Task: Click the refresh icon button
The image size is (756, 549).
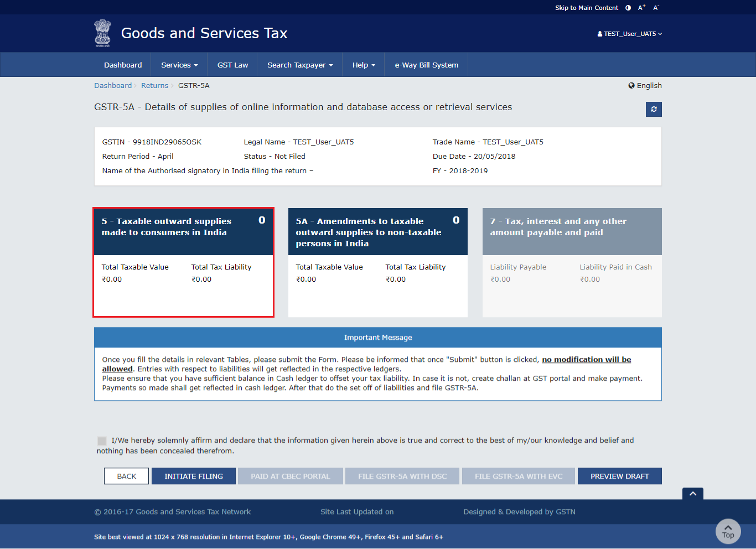Action: tap(654, 109)
